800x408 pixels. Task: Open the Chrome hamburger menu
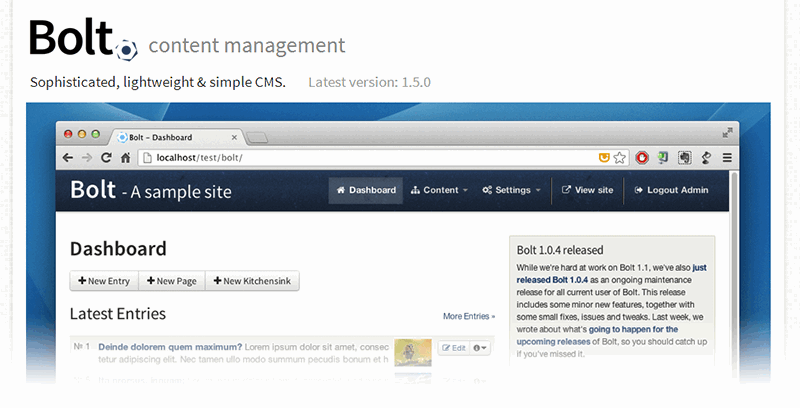tap(727, 158)
